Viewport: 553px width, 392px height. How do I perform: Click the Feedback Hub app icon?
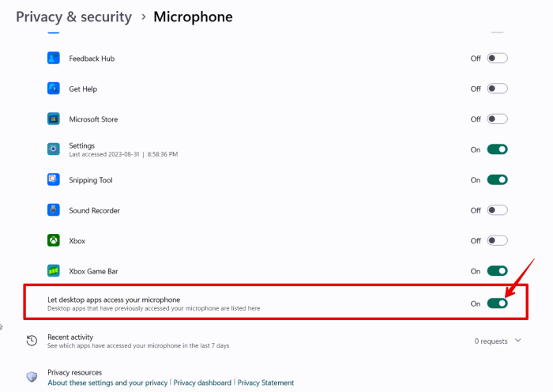[54, 58]
